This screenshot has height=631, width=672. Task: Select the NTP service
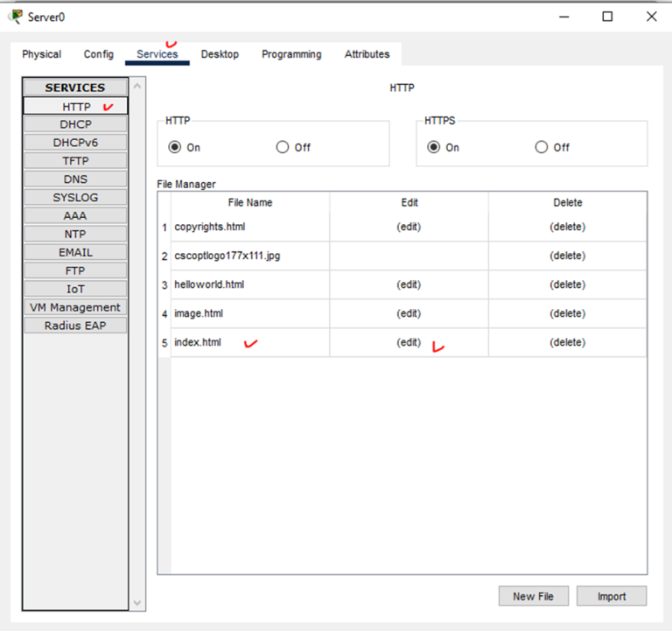[x=75, y=234]
